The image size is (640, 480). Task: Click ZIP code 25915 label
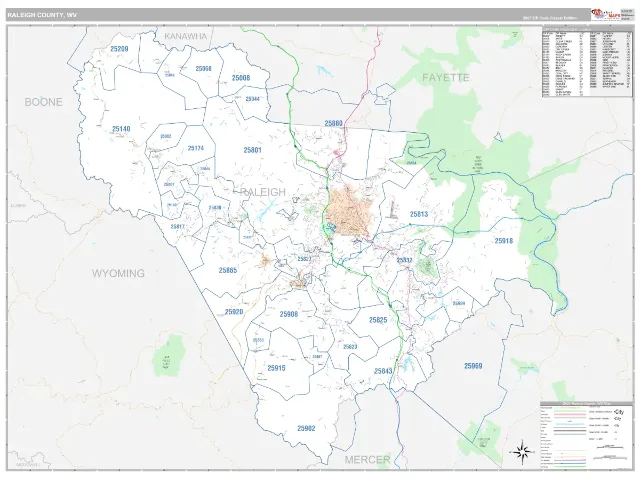click(x=276, y=368)
